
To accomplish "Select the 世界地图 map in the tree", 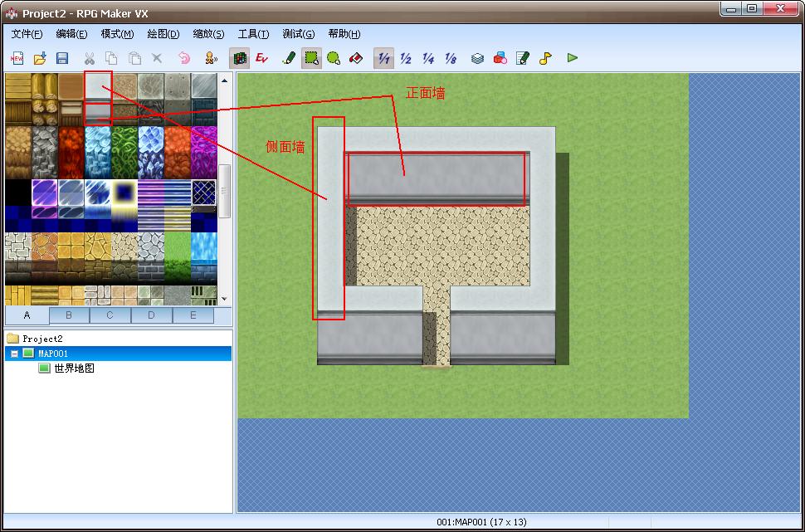I will 74,368.
